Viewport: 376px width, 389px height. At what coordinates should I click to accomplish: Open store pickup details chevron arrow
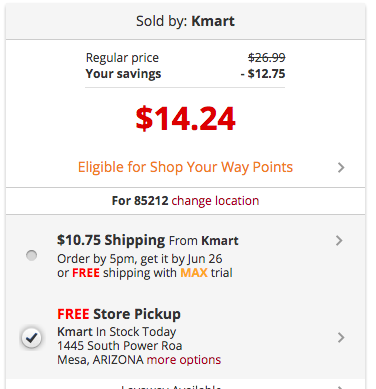(341, 337)
